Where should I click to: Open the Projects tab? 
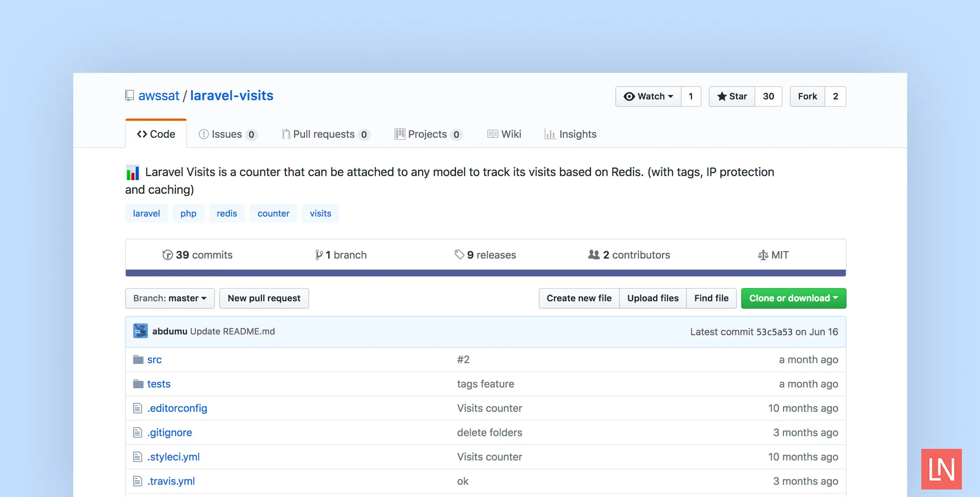coord(428,134)
